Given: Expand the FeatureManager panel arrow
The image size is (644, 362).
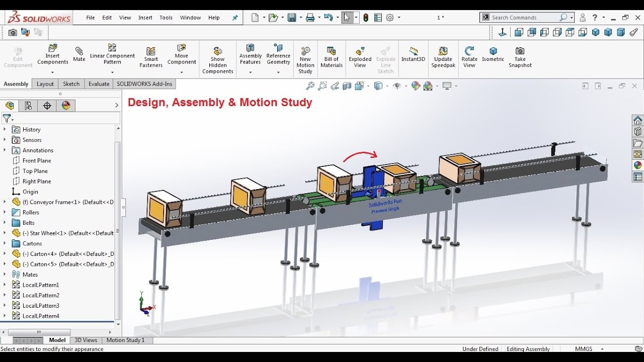Looking at the screenshot, I should (x=117, y=106).
